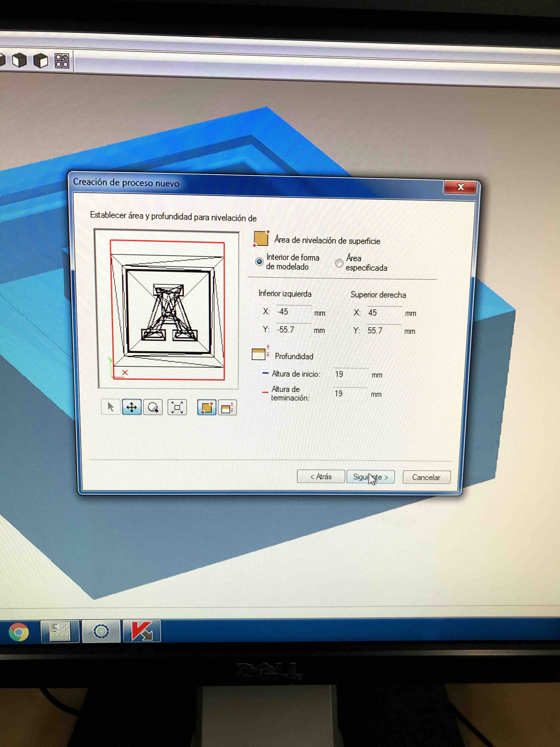The width and height of the screenshot is (560, 747).
Task: Switch to four-viewport layout view
Action: (62, 61)
